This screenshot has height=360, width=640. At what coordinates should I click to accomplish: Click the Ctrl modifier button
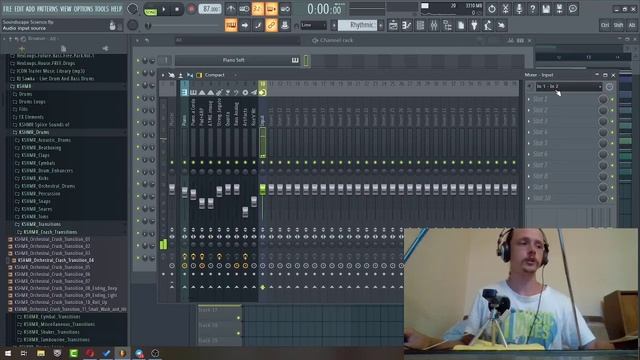tap(605, 25)
